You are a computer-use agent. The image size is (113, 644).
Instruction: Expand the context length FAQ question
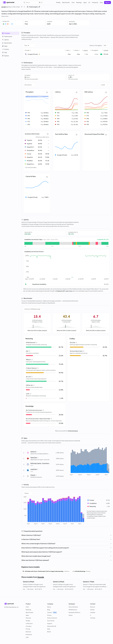pos(66,543)
